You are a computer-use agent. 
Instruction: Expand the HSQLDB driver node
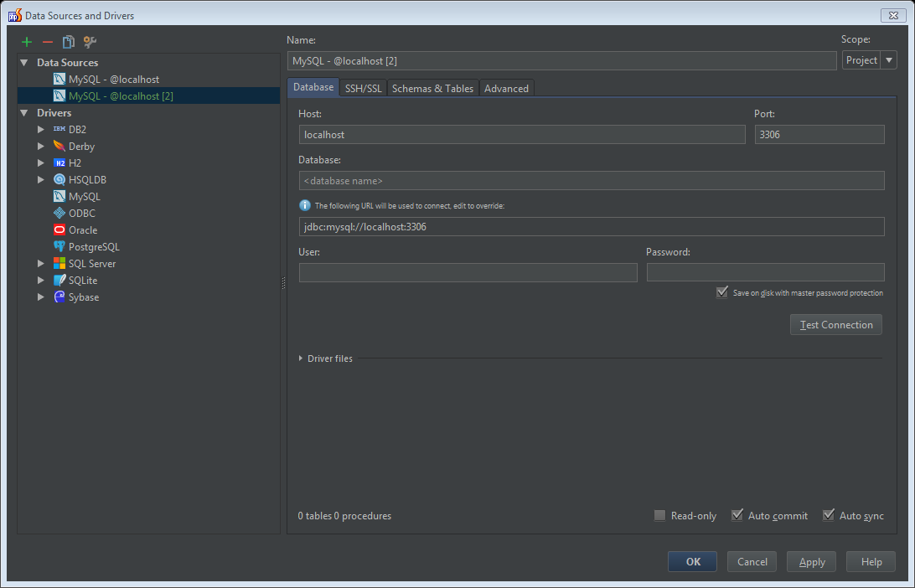coord(41,179)
